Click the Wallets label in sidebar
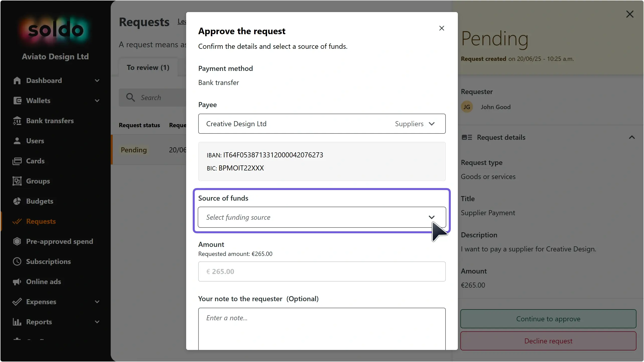 (38, 101)
